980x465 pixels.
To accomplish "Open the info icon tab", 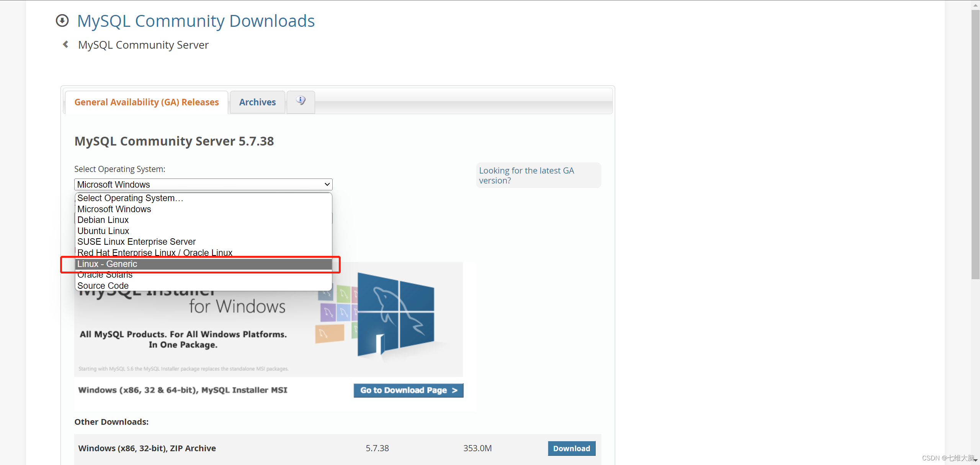I will click(x=301, y=102).
